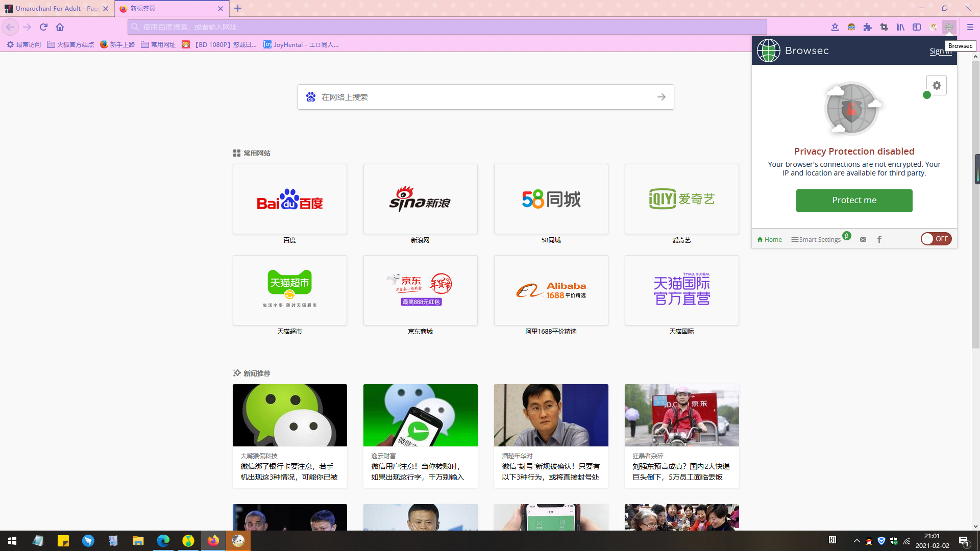Image resolution: width=980 pixels, height=551 pixels.
Task: Open Sticky Notes from the taskbar
Action: (x=63, y=541)
